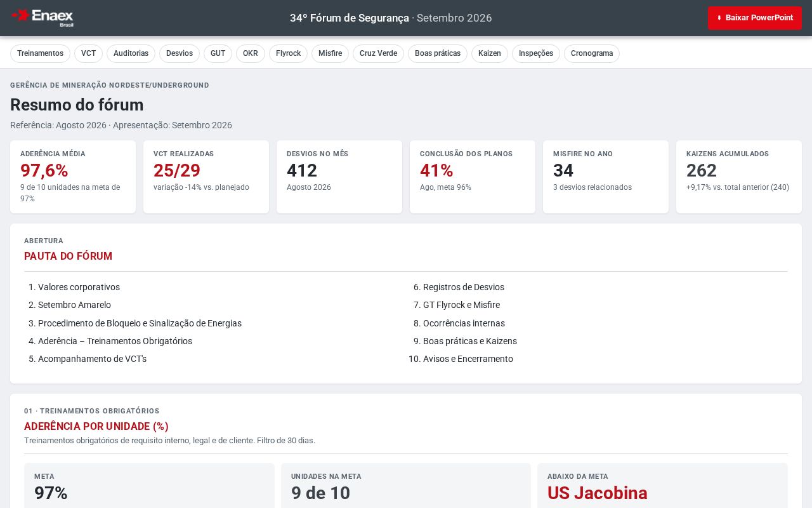Screen dimensions: 812x508
Task: Jump to the Cronograma section
Action: coord(592,53)
